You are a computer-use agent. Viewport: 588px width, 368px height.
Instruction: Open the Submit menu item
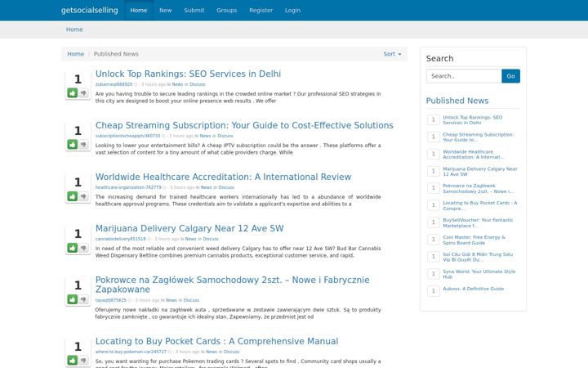coord(194,10)
